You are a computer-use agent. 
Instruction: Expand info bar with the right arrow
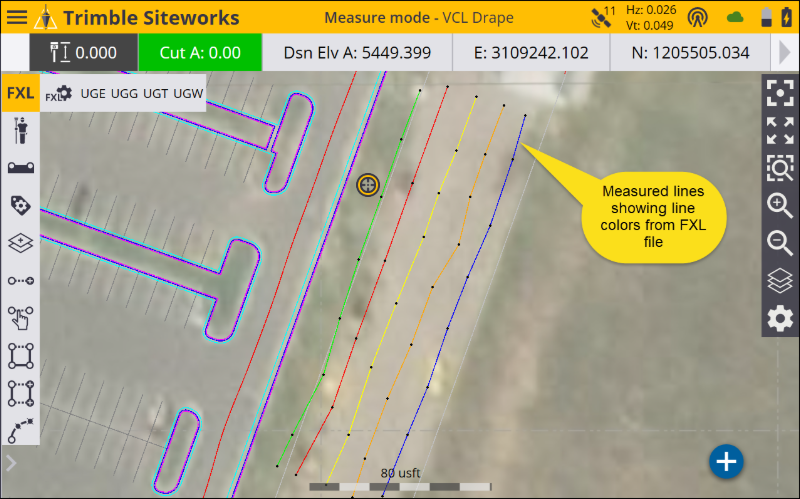tap(785, 52)
